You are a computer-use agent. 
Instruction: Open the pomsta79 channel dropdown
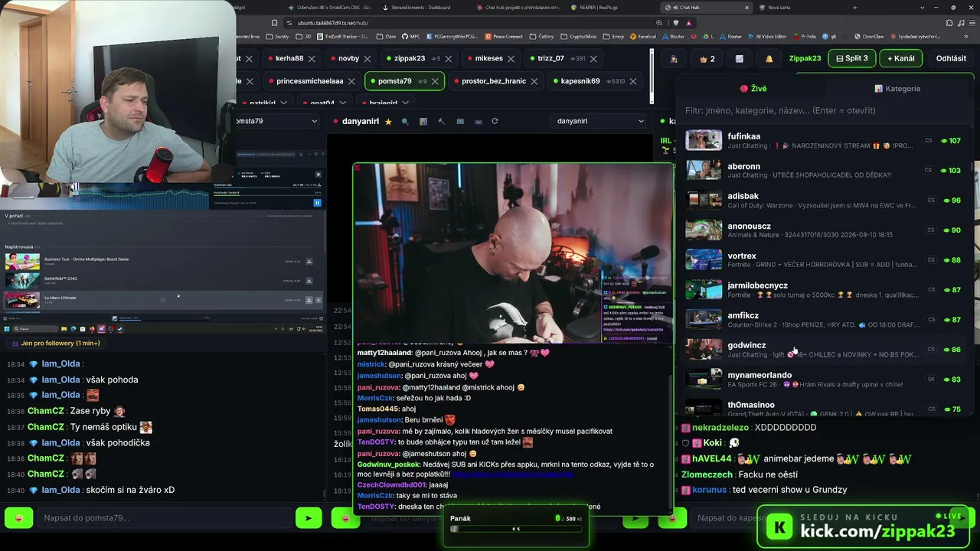(x=276, y=121)
